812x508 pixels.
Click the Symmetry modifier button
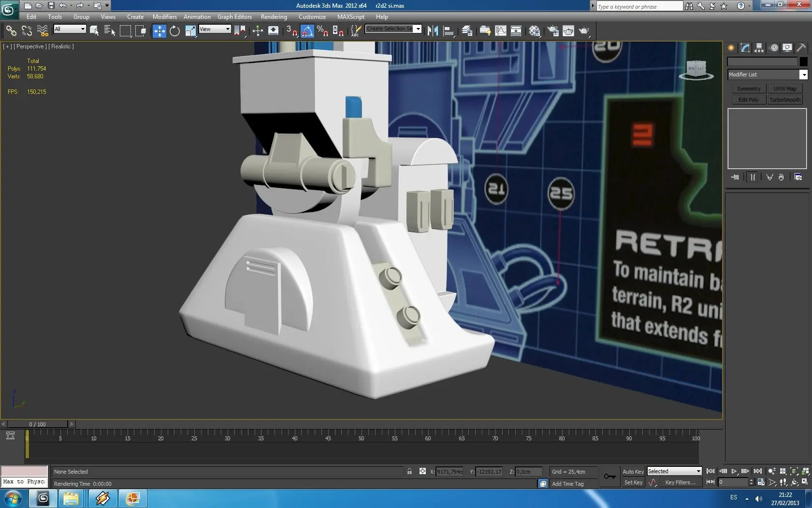[749, 89]
